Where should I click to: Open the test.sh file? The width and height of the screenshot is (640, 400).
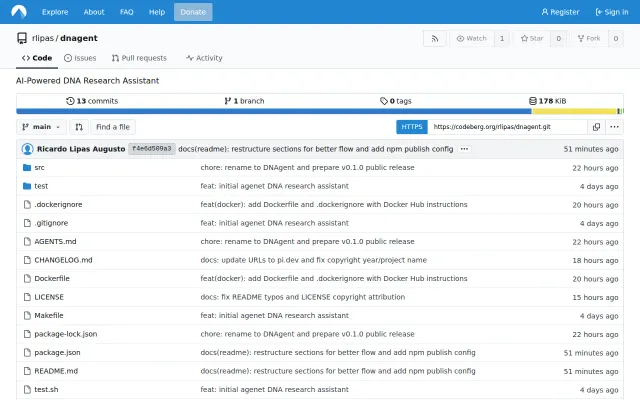[46, 389]
